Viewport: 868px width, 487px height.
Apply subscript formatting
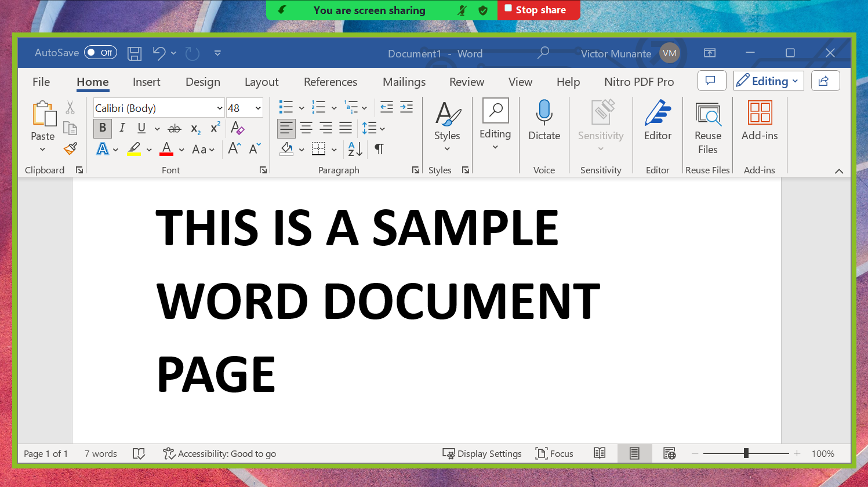pos(196,129)
